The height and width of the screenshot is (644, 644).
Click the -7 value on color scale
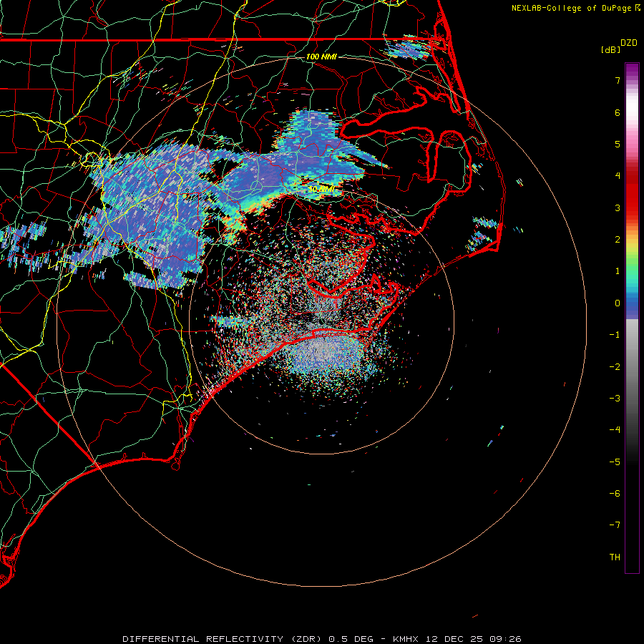(615, 525)
